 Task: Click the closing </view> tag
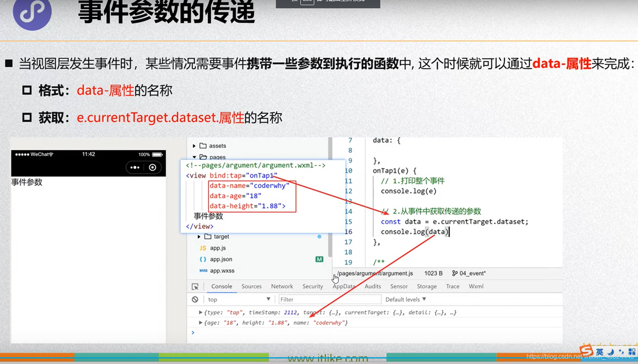pos(200,226)
